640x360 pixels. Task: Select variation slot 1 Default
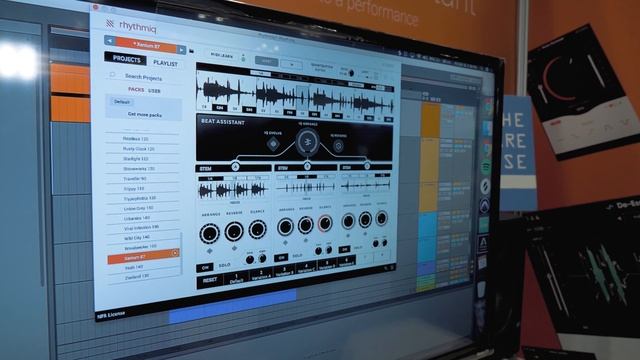click(236, 278)
